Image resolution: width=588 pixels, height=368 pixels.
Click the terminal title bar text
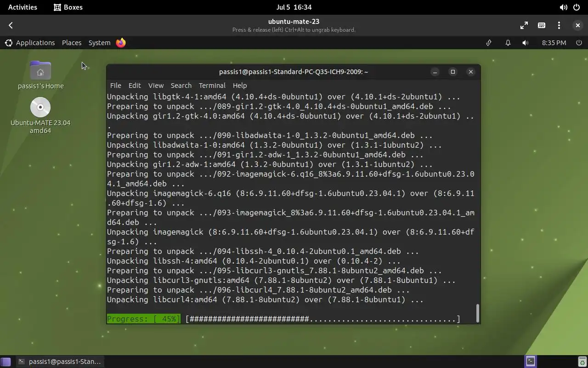[294, 72]
